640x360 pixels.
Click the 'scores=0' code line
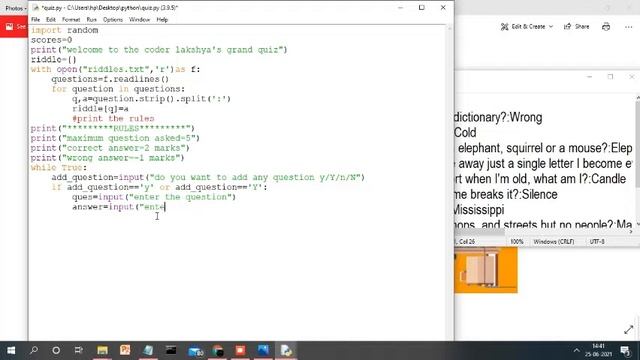click(x=51, y=40)
